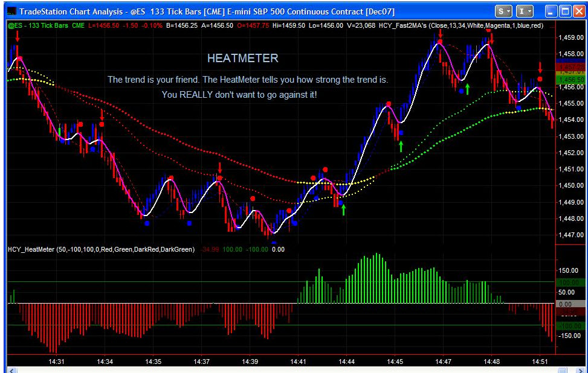This screenshot has width=588, height=373.
Task: Click the green 1,456.50 current price marker
Action: (x=570, y=80)
